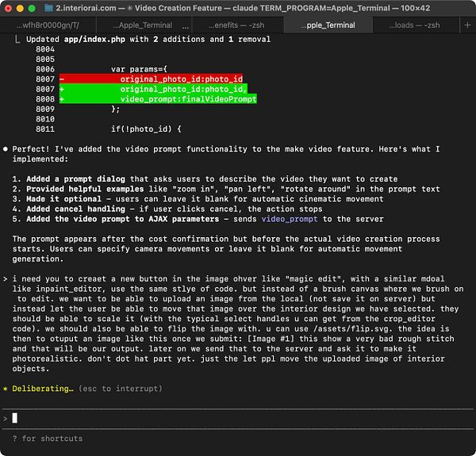Click the "(esc to interrupt)" hint
Image resolution: width=476 pixels, height=456 pixels.
point(121,389)
